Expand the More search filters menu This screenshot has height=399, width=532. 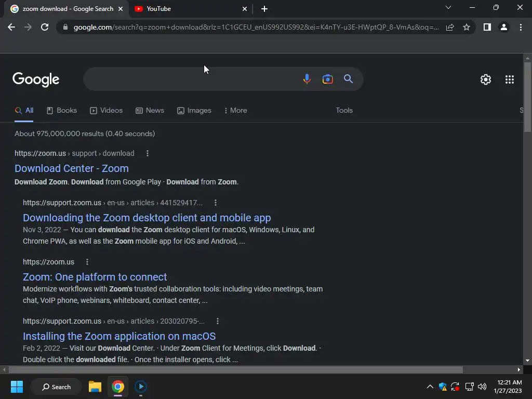pyautogui.click(x=235, y=111)
